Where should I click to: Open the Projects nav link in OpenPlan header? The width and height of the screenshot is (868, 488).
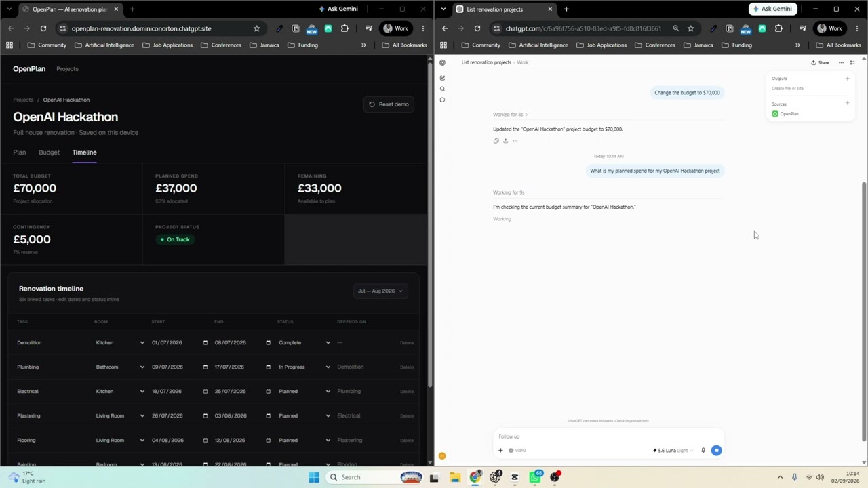point(67,69)
